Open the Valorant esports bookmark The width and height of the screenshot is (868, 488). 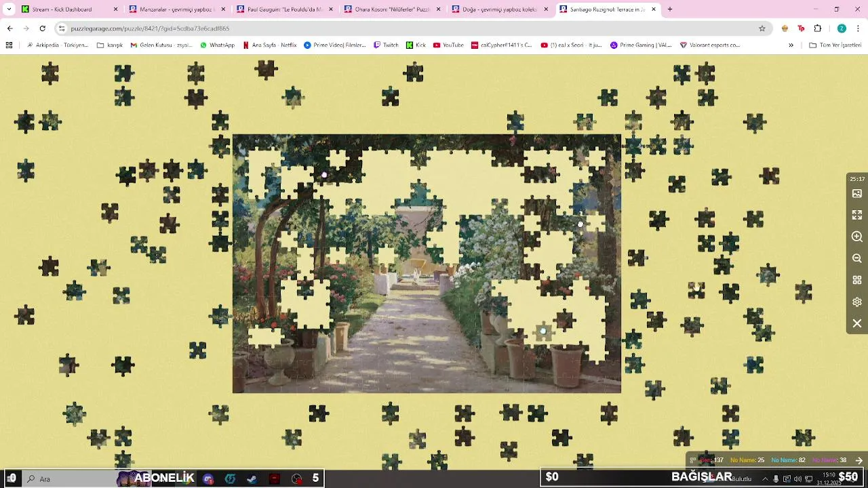pyautogui.click(x=710, y=45)
